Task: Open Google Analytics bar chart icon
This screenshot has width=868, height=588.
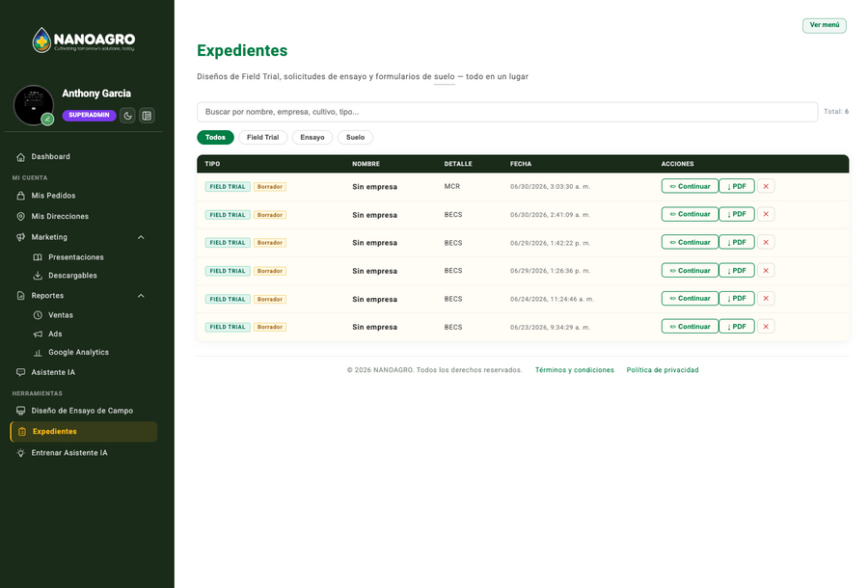Action: point(38,353)
